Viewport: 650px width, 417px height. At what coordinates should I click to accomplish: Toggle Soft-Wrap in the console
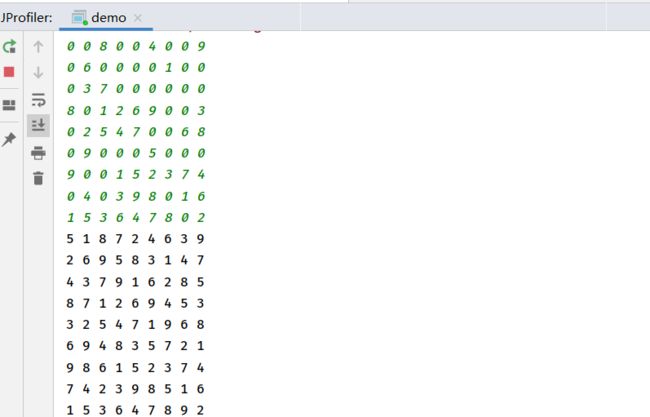(38, 100)
